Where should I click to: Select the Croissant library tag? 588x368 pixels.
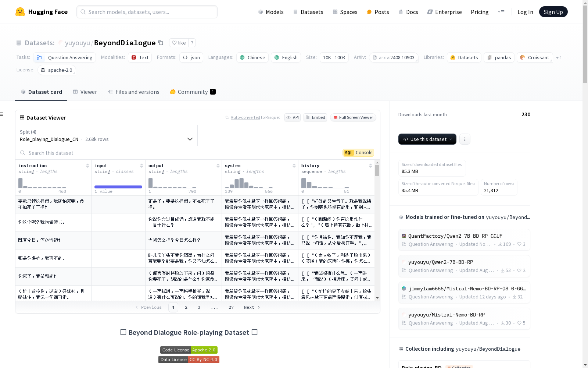tap(535, 57)
